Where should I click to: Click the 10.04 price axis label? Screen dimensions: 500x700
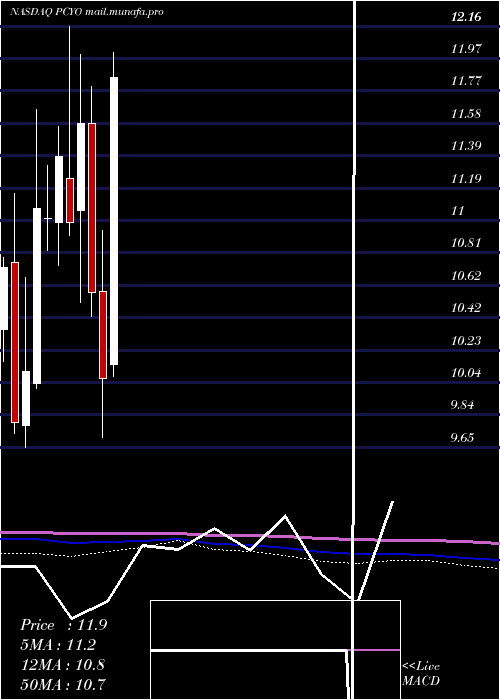point(466,373)
